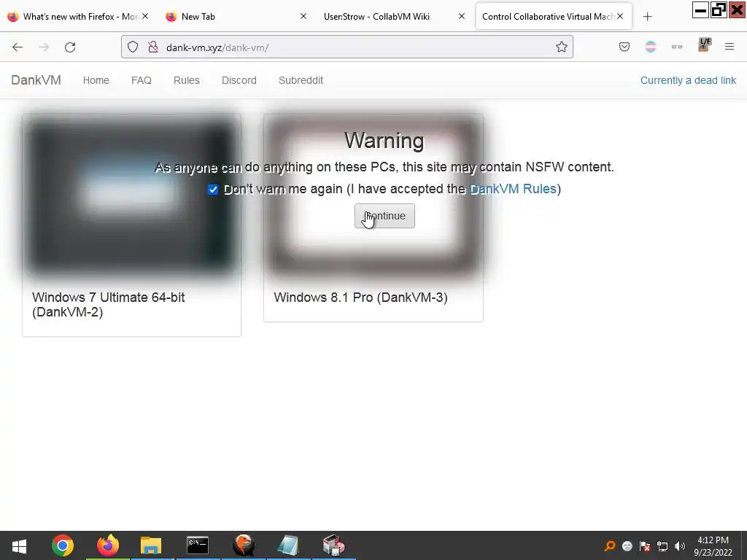The height and width of the screenshot is (560, 747).
Task: Click the Continue button
Action: [384, 216]
